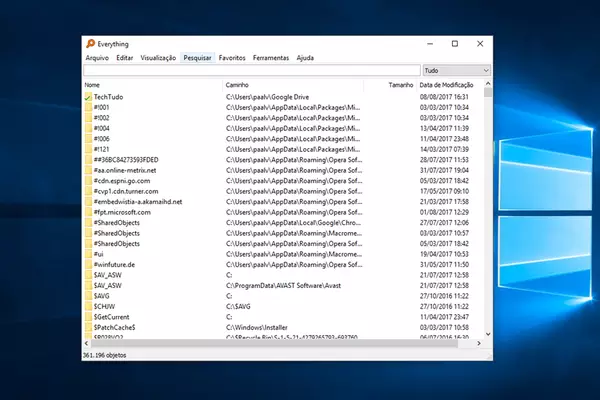Sort by Data de Modificação column header
The image size is (600, 400).
tap(450, 85)
